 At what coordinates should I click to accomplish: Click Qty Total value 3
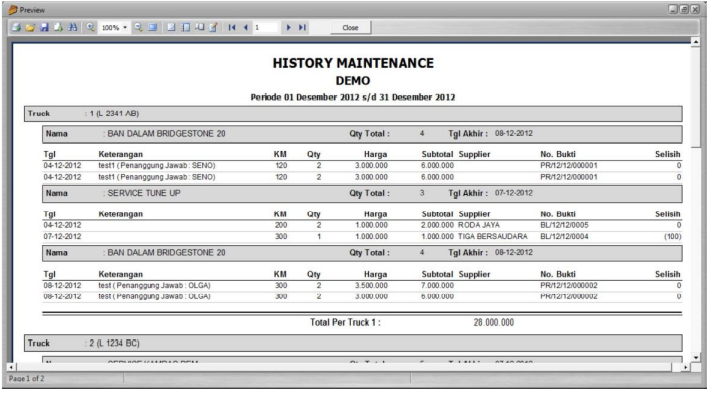coord(422,193)
